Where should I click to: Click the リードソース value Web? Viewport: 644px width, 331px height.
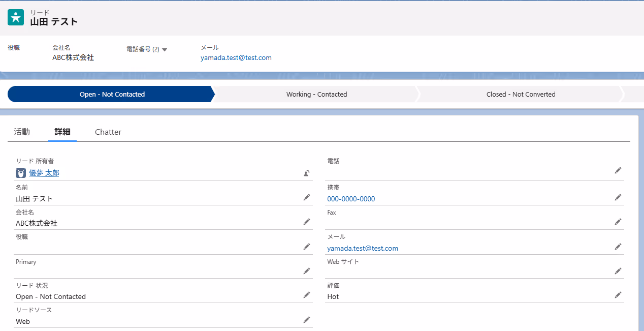[23, 321]
